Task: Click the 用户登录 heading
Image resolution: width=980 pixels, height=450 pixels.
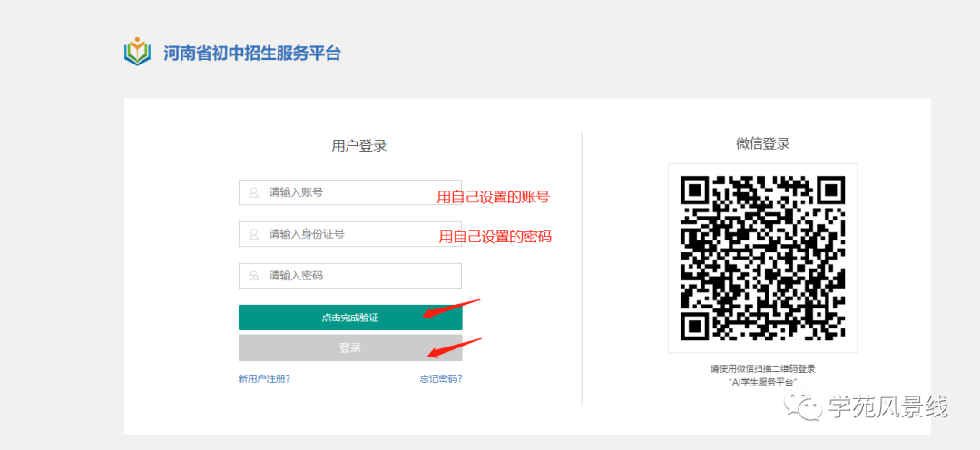Action: 359,146
